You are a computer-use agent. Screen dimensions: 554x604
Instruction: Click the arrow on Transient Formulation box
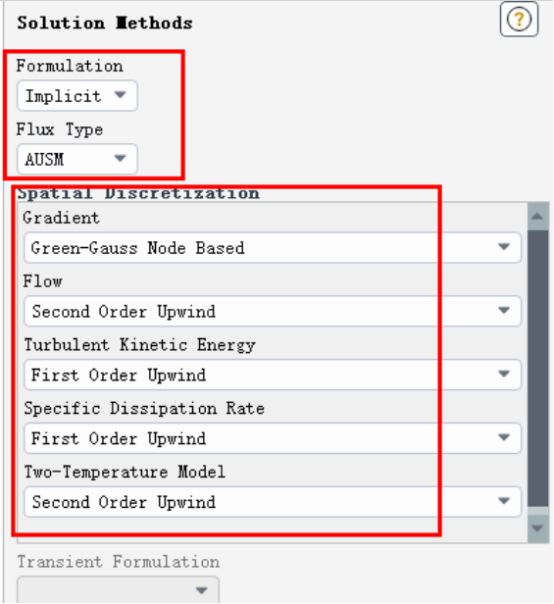point(201,590)
